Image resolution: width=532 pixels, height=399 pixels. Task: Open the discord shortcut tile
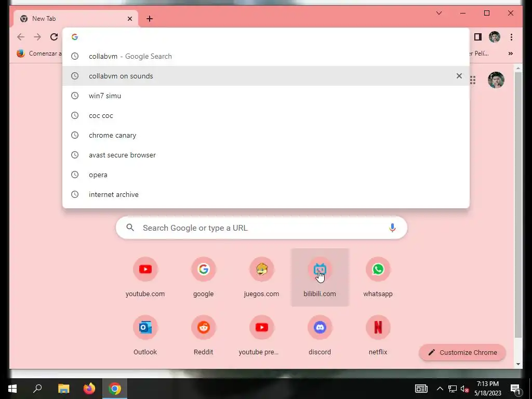coord(320,335)
